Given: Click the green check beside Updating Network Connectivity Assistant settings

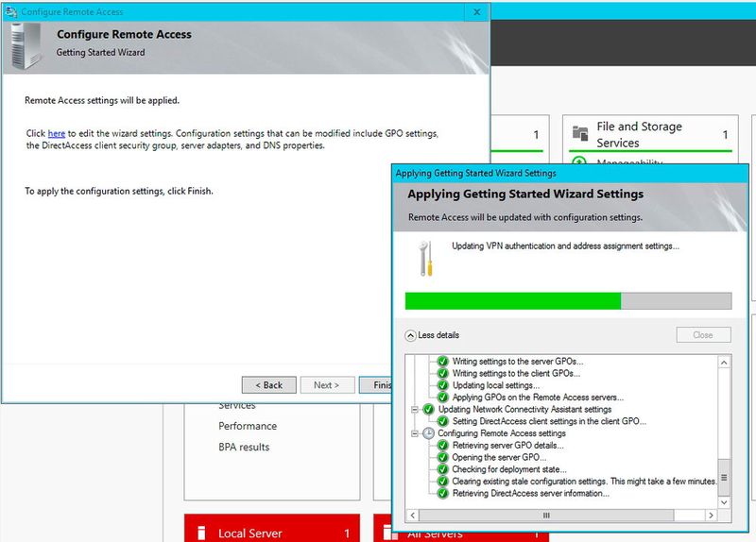Looking at the screenshot, I should tap(429, 410).
